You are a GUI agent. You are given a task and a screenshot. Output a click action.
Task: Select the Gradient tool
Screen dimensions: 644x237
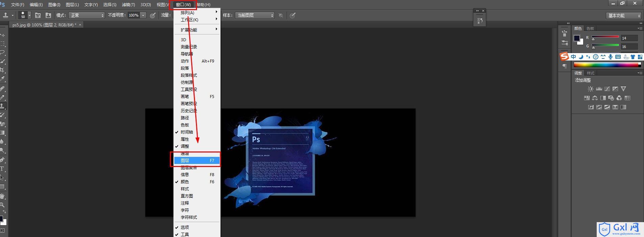pos(3,133)
